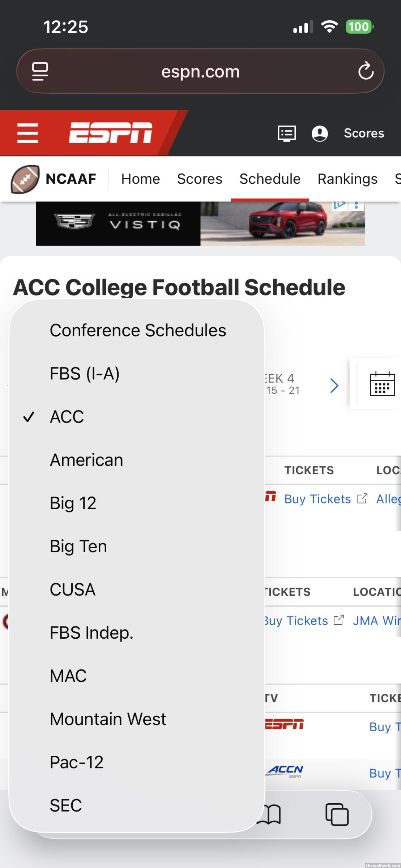Open the NCAAF Scores tab
This screenshot has width=401, height=868.
tap(200, 179)
